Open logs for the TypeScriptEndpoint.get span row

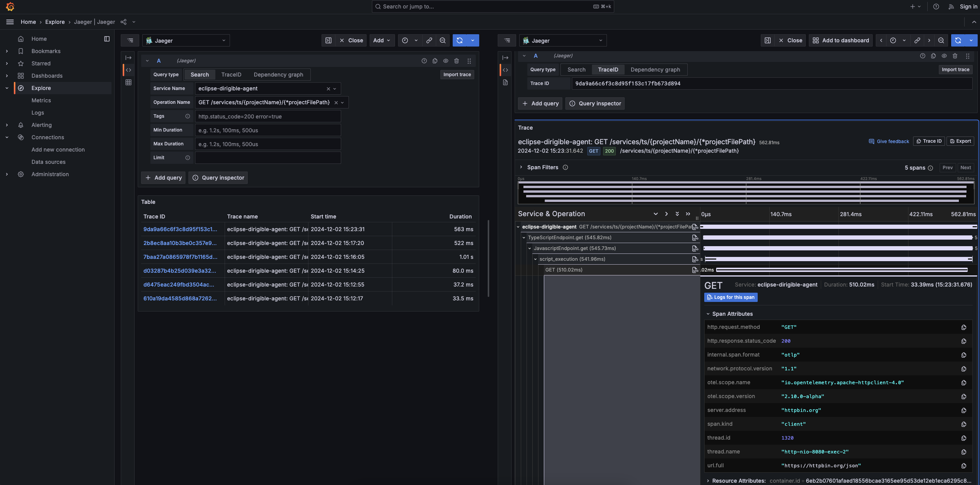point(695,238)
